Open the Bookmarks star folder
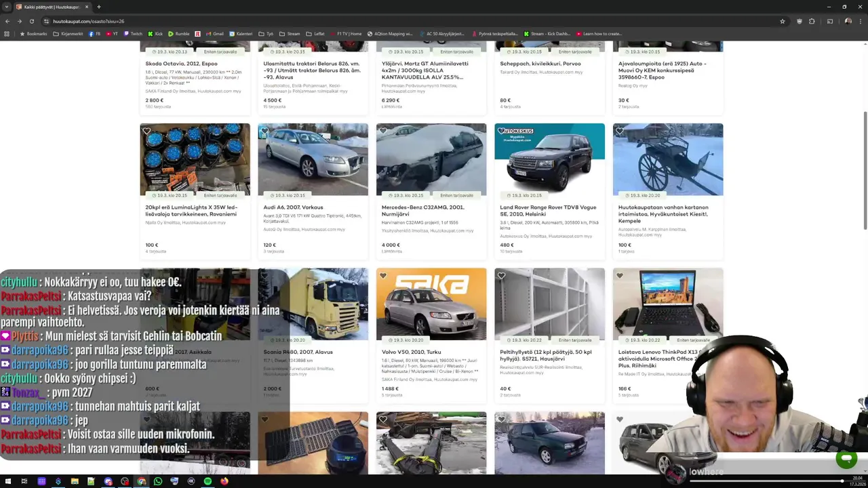The height and width of the screenshot is (488, 868). pyautogui.click(x=33, y=33)
